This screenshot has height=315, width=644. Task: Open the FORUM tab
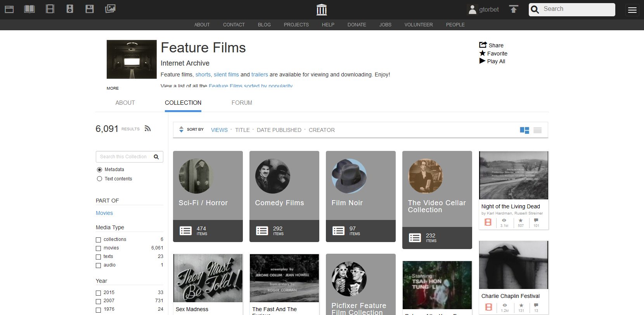click(x=242, y=103)
